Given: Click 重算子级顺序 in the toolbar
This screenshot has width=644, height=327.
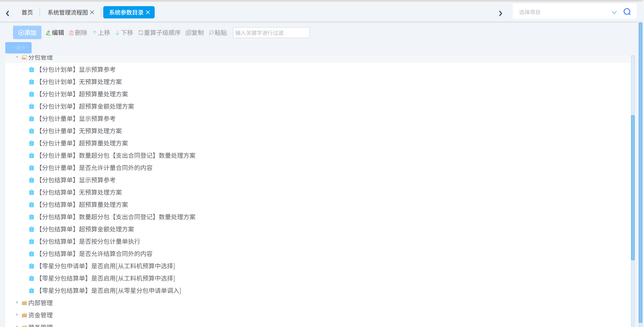Looking at the screenshot, I should pyautogui.click(x=159, y=33).
